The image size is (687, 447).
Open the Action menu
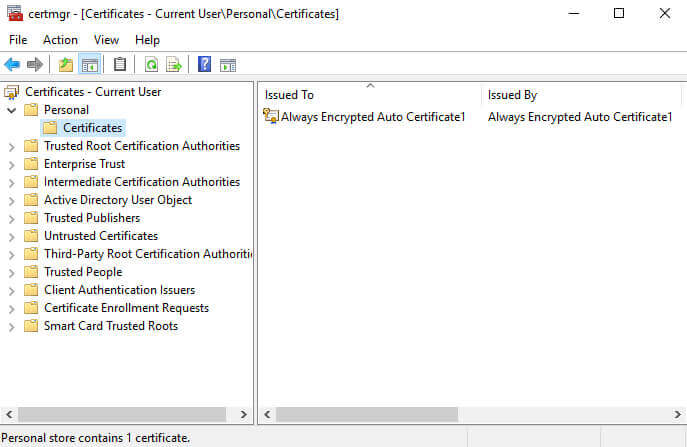(60, 40)
